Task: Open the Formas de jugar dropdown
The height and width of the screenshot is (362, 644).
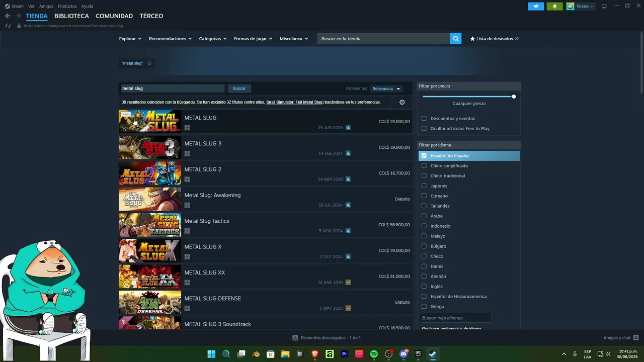Action: pos(253,39)
